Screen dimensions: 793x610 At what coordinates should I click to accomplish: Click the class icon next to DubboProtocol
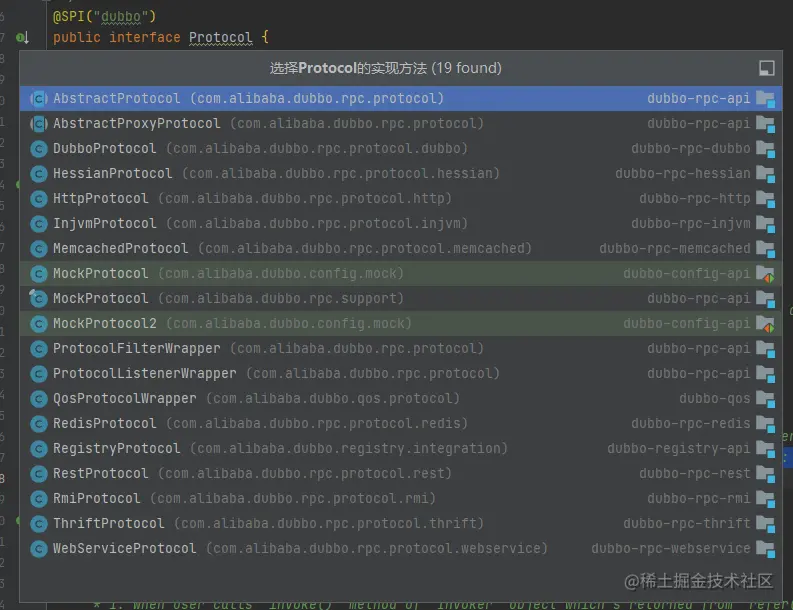pos(39,149)
